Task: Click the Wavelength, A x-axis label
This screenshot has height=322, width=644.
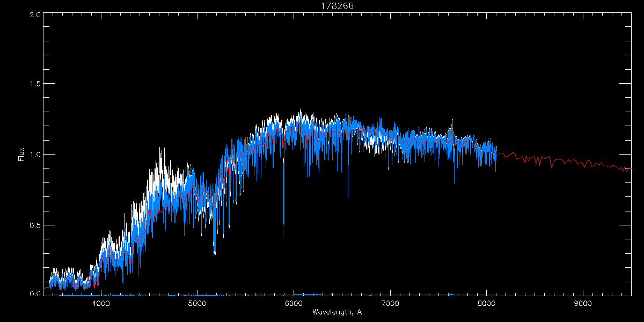Action: click(337, 312)
